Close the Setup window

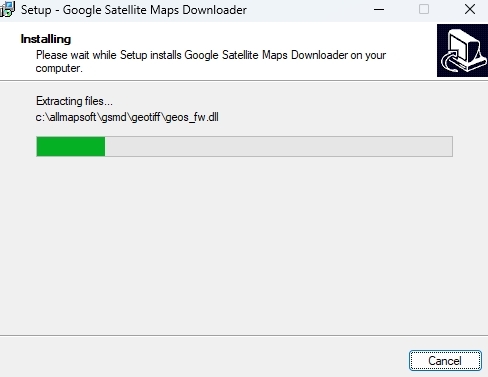pyautogui.click(x=470, y=9)
